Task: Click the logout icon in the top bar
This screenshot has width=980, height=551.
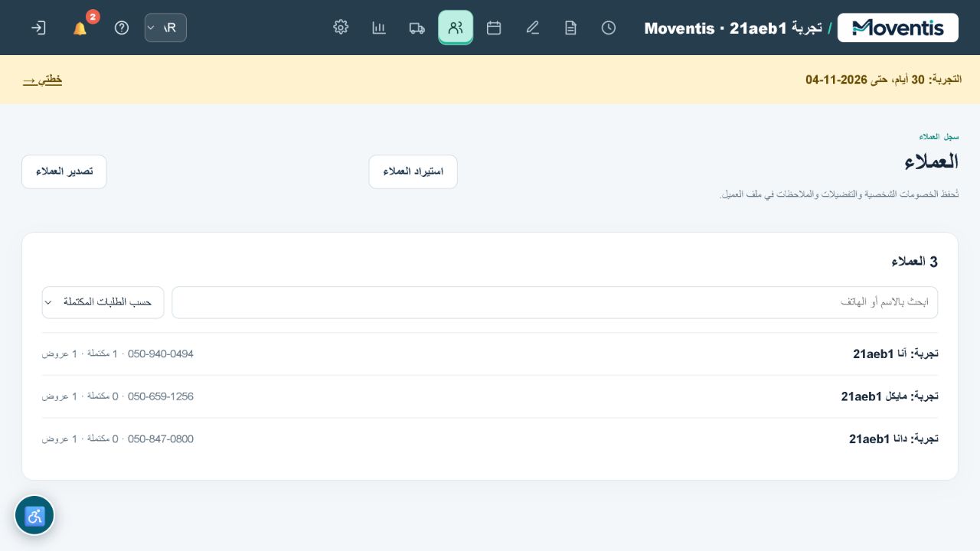Action: [38, 28]
